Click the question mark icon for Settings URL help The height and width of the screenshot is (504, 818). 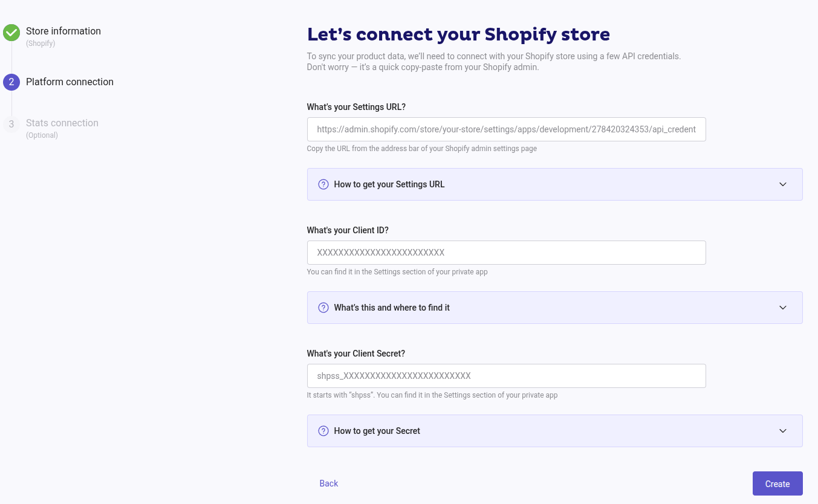pyautogui.click(x=323, y=184)
